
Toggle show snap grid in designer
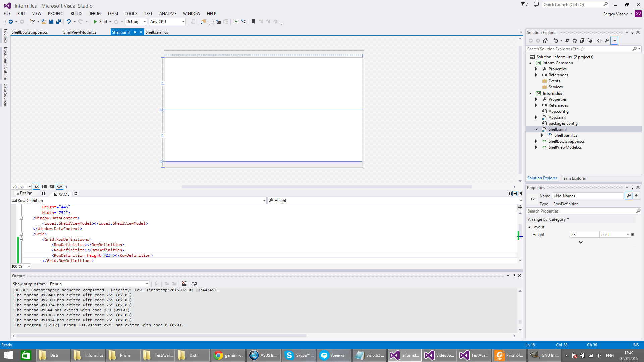[44, 187]
